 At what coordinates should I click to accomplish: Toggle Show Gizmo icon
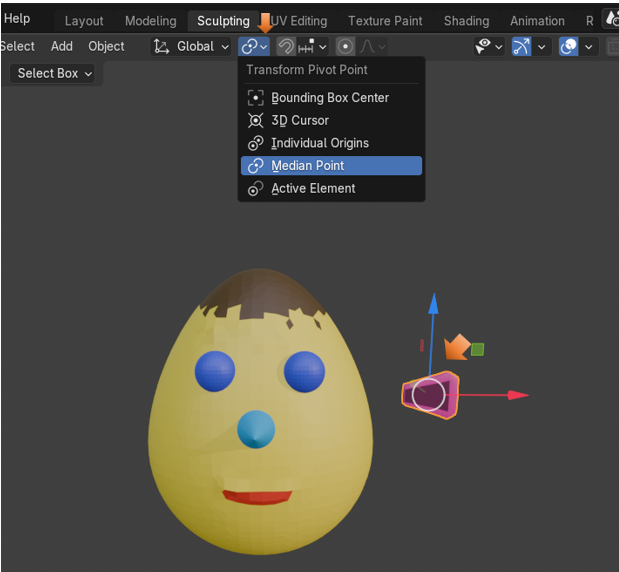point(521,46)
